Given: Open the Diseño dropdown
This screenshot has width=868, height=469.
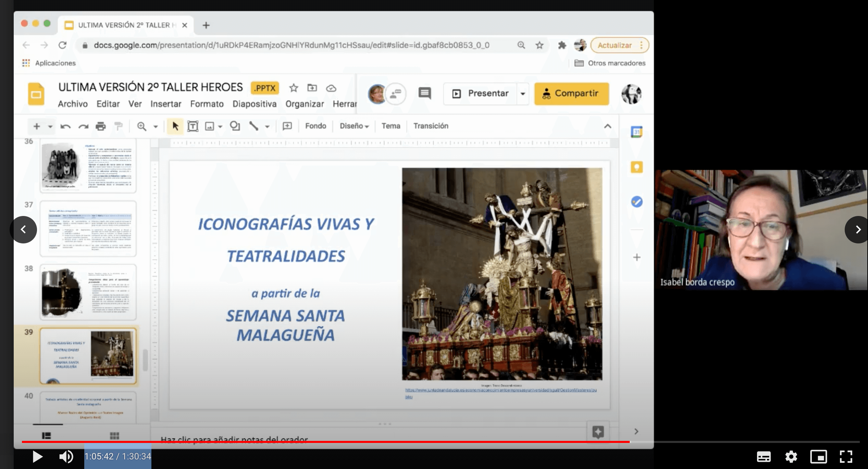Looking at the screenshot, I should point(354,126).
